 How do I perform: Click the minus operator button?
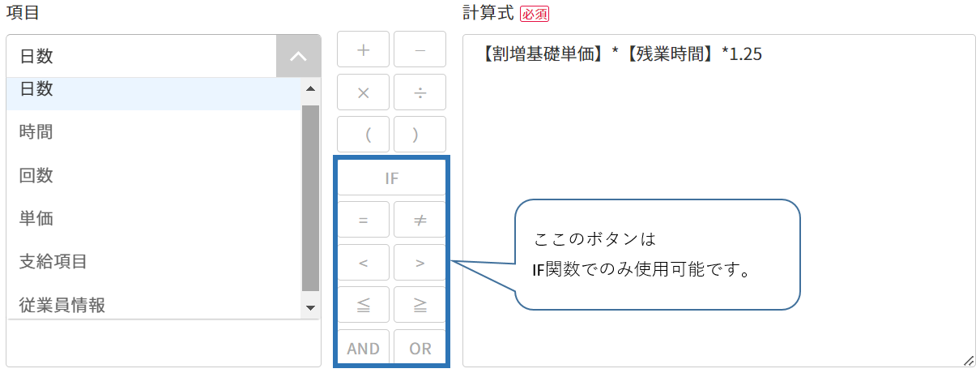420,49
